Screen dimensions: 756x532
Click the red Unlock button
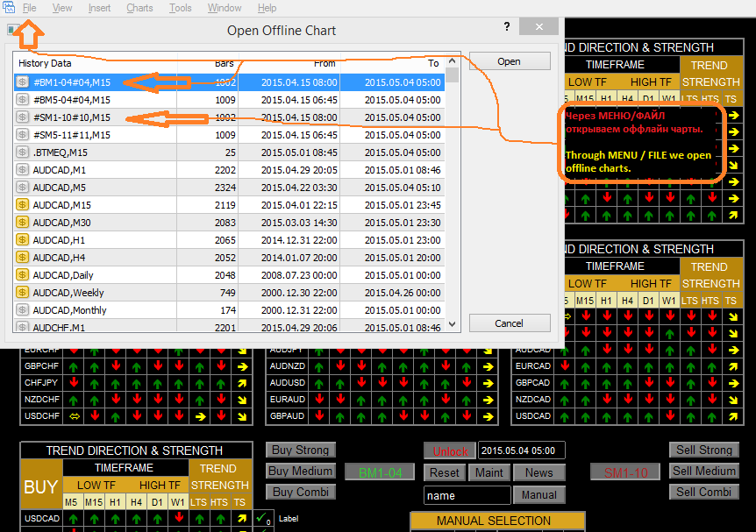(450, 451)
